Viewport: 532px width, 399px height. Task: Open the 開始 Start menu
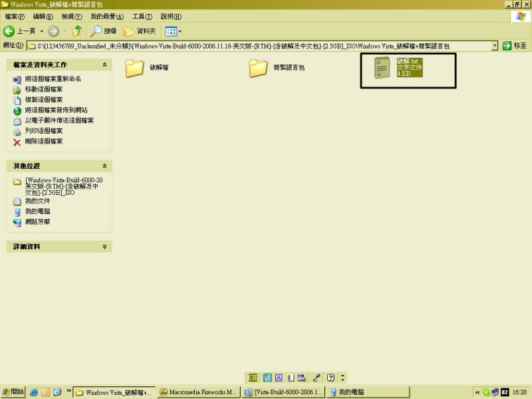(x=13, y=392)
